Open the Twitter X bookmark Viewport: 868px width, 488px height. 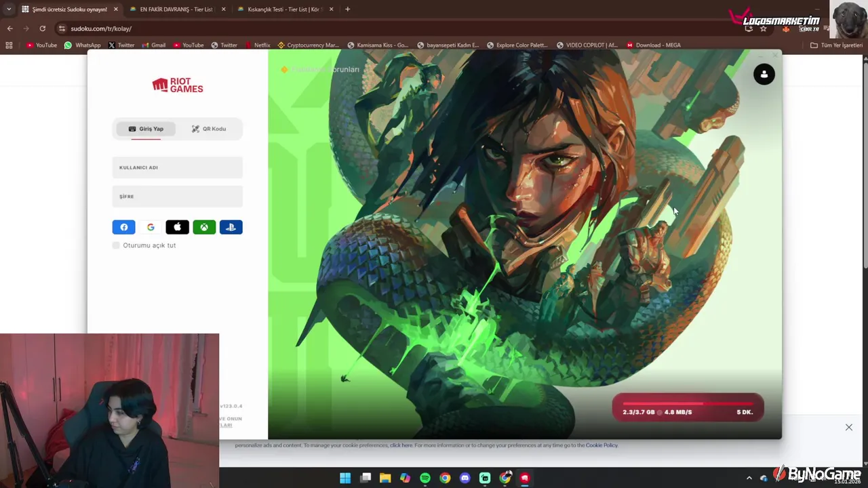(121, 45)
